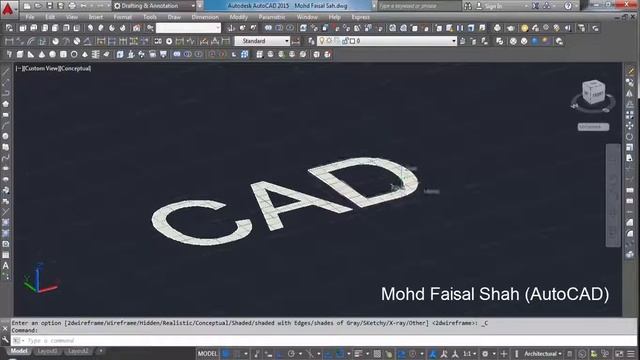Select the Sphere solid modeling tool
This screenshot has width=640, height=360.
point(52,54)
